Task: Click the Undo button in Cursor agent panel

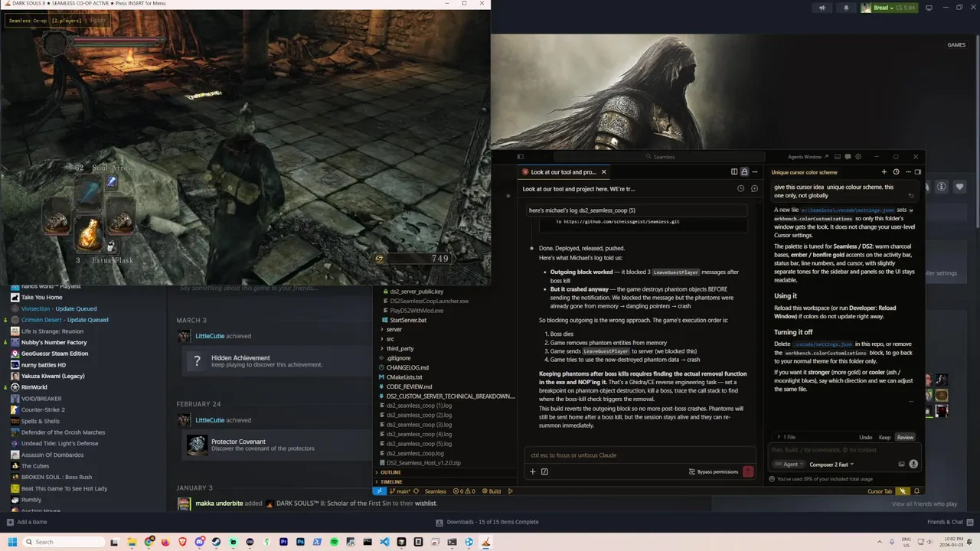Action: coord(865,437)
